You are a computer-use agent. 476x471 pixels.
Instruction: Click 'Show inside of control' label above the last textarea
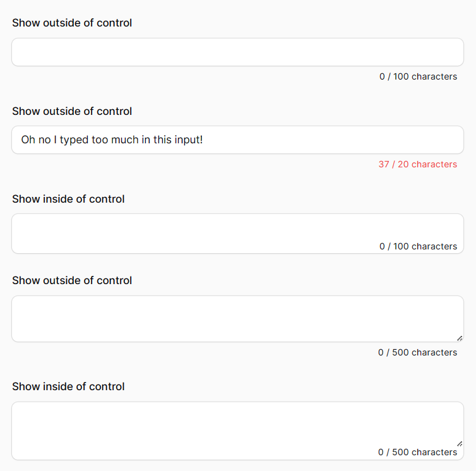(68, 386)
